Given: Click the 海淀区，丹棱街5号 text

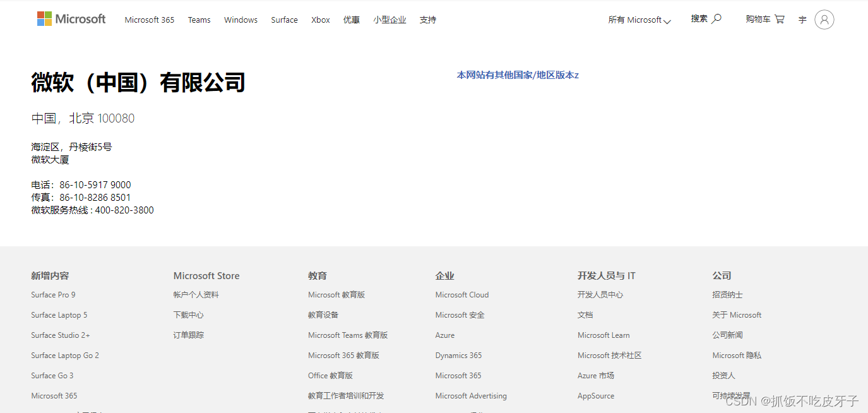Looking at the screenshot, I should click(x=71, y=147).
